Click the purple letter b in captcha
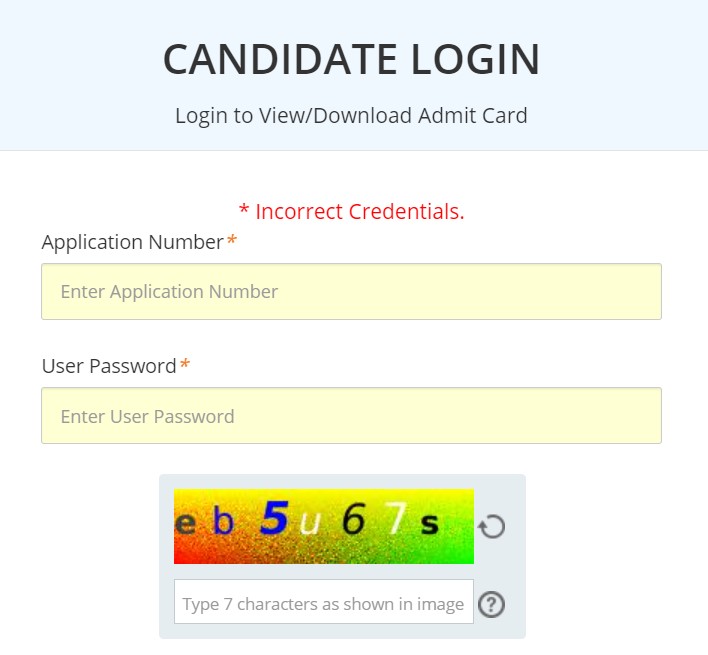 pos(224,519)
